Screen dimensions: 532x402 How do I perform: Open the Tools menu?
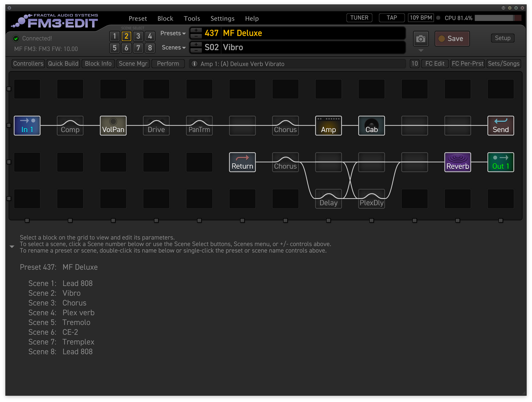(192, 18)
